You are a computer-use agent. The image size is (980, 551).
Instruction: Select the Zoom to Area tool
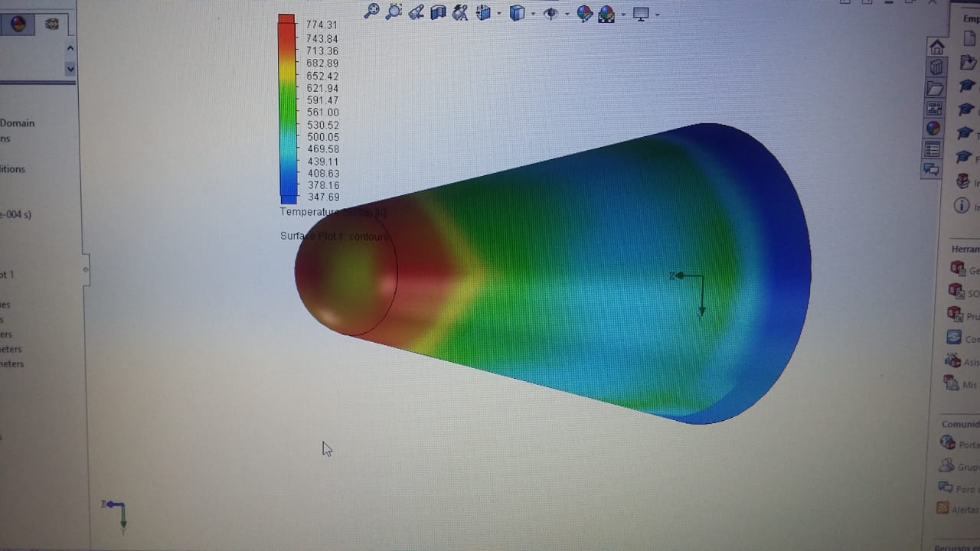point(394,11)
